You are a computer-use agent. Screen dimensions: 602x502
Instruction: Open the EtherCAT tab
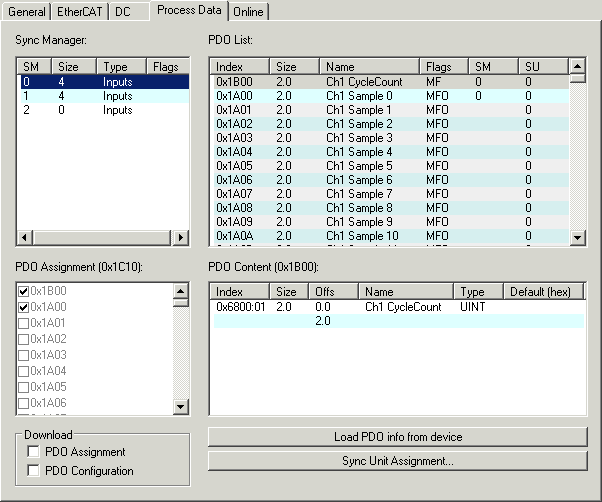point(79,12)
